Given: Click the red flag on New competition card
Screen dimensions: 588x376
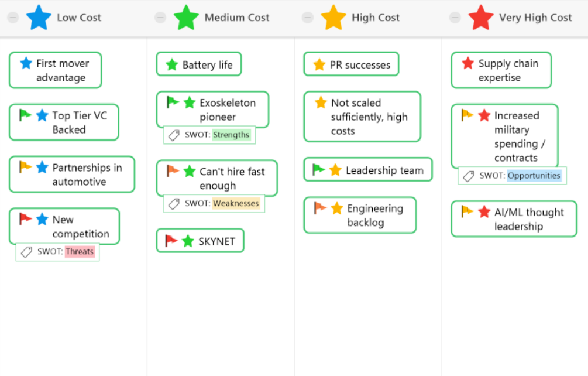Looking at the screenshot, I should tap(26, 219).
